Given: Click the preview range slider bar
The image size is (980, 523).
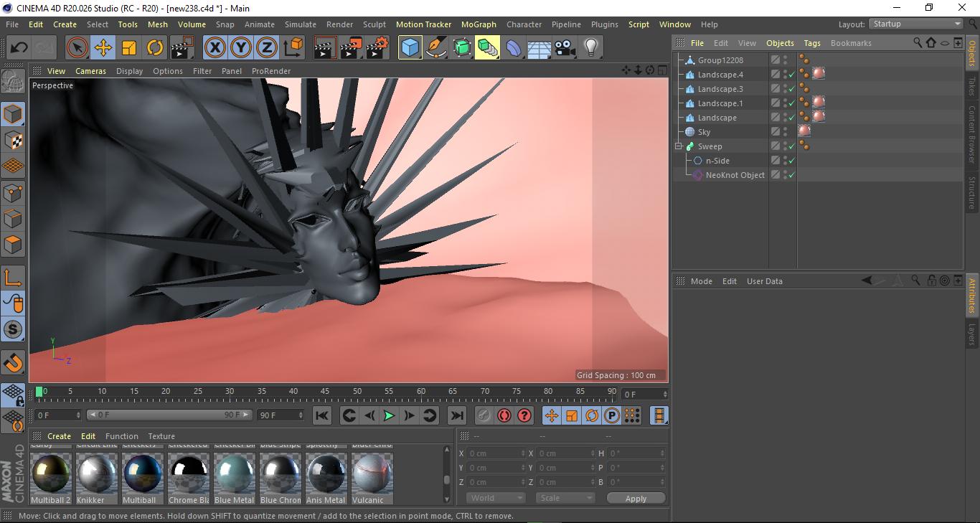Looking at the screenshot, I should click(169, 415).
